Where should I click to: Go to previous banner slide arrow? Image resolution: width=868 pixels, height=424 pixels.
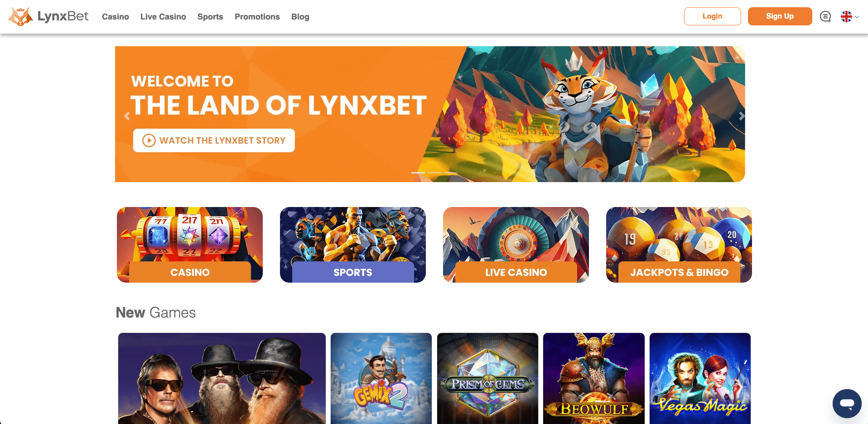tap(127, 116)
